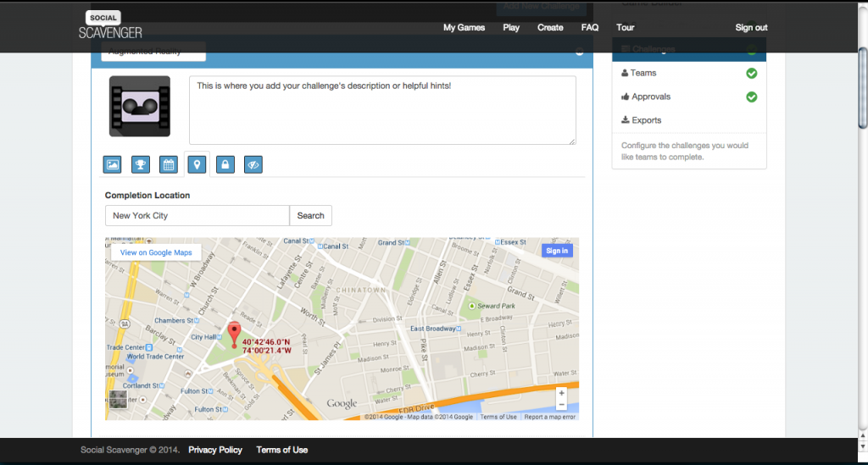This screenshot has width=868, height=465.
Task: Open My Games in the navigation bar
Action: pyautogui.click(x=464, y=28)
